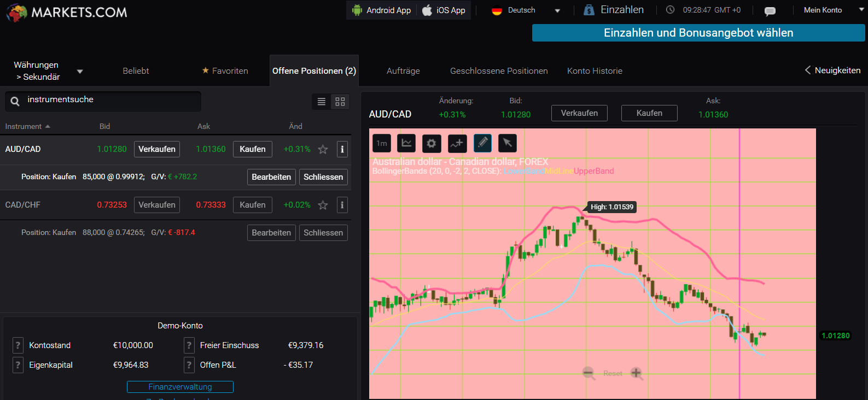This screenshot has height=400, width=868.
Task: Click Verkaufen in the CAD/CHF row
Action: 157,205
